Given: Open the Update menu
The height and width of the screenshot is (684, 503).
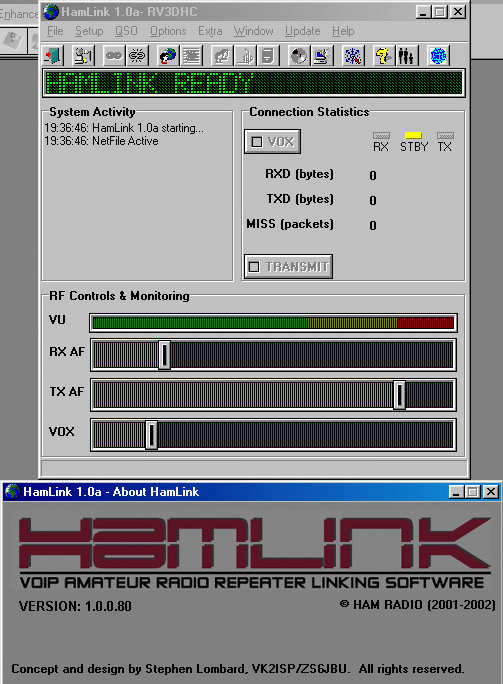Looking at the screenshot, I should point(303,31).
